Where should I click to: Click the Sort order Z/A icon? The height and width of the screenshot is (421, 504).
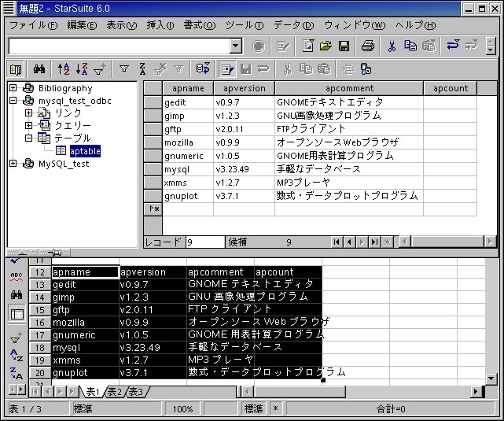click(142, 69)
